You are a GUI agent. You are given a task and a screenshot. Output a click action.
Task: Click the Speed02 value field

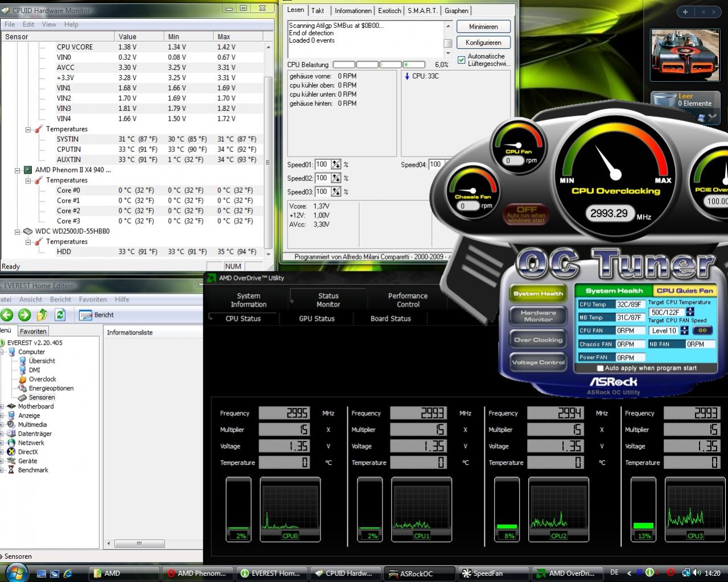pos(322,178)
